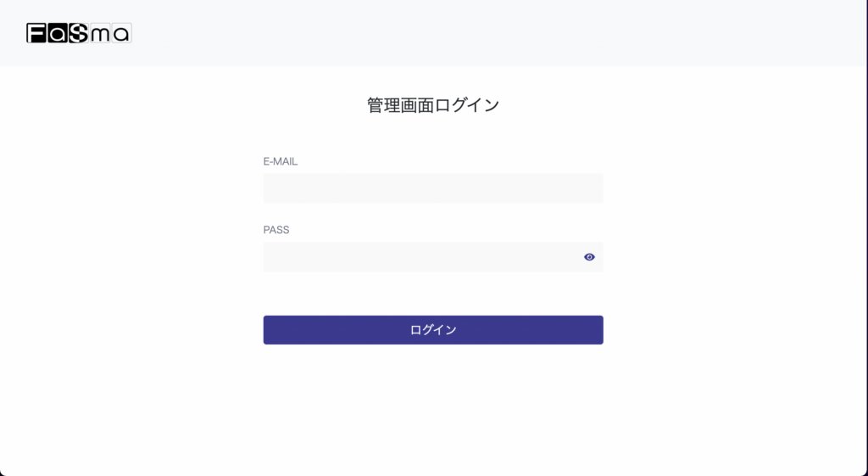Show the password using the eye icon
The width and height of the screenshot is (868, 476).
[x=589, y=257]
